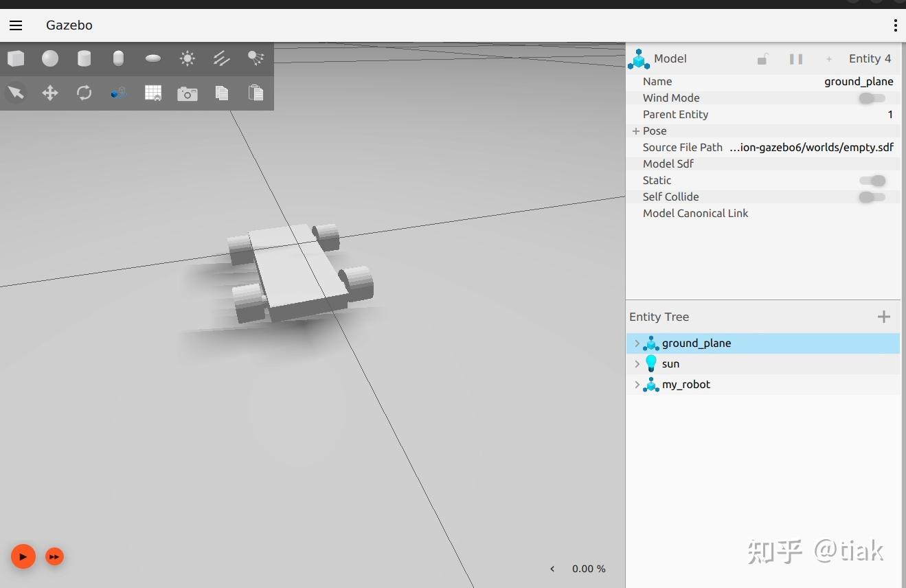
Task: Insert a cylinder shape
Action: click(x=84, y=58)
